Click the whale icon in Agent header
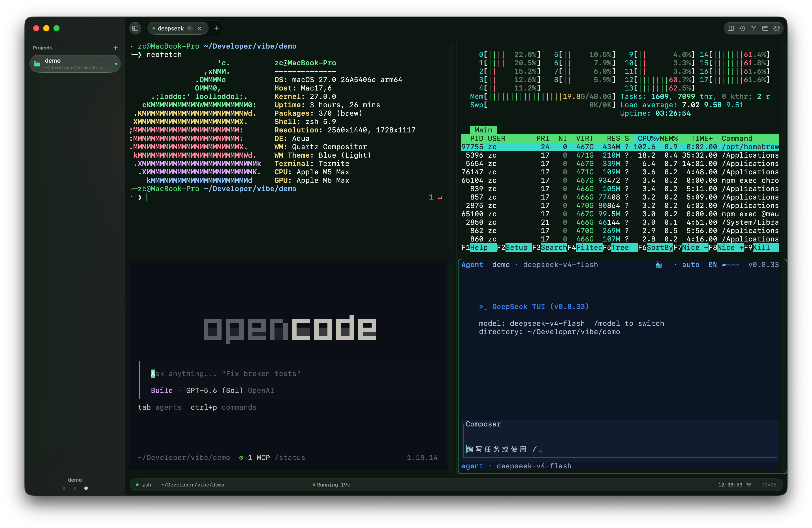 tap(659, 265)
